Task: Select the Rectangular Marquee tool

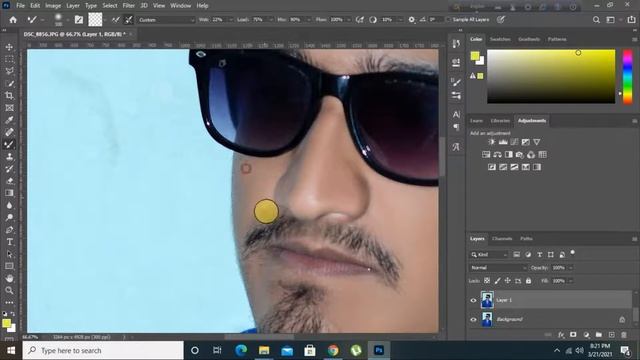Action: pos(9,60)
